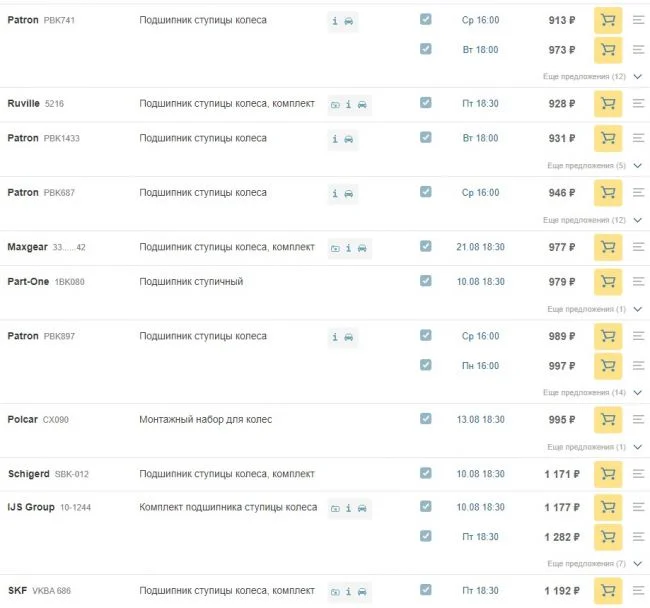Add Ruville 5216 bearing to cart
Screen dimensions: 650x608
[607, 104]
